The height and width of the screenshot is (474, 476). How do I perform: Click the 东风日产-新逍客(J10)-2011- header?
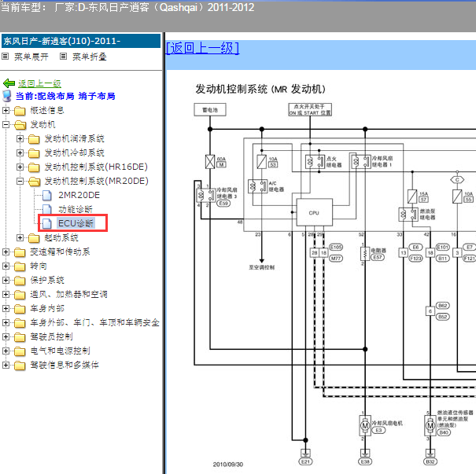coord(81,41)
